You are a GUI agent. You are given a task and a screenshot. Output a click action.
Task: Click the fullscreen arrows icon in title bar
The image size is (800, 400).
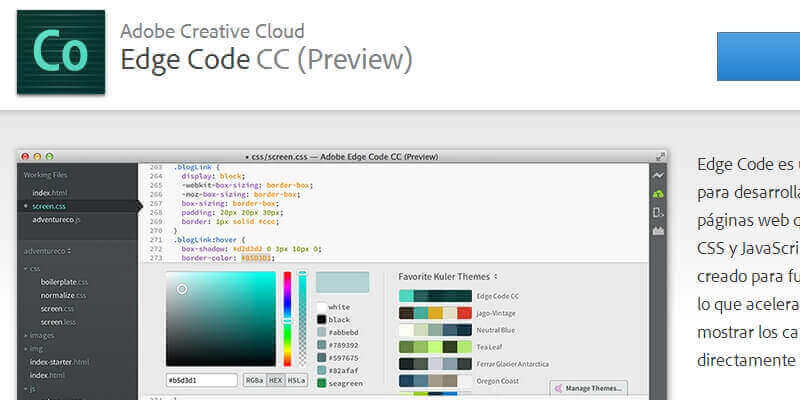pyautogui.click(x=660, y=156)
